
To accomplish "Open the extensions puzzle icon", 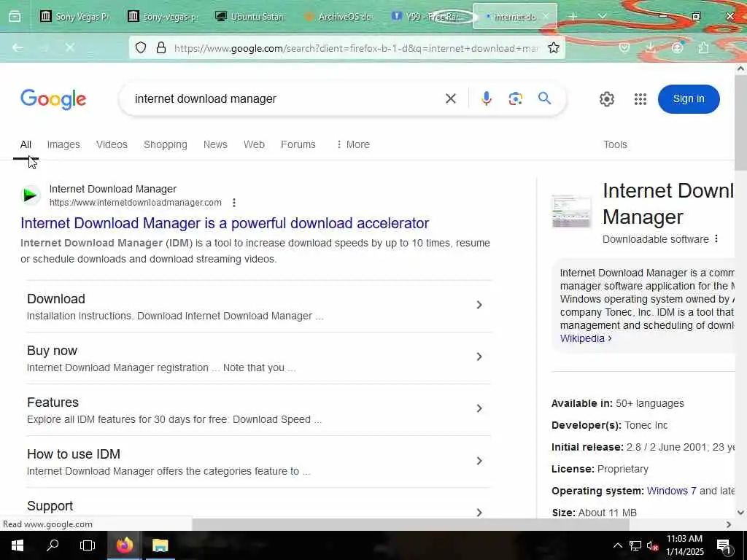I will [703, 47].
